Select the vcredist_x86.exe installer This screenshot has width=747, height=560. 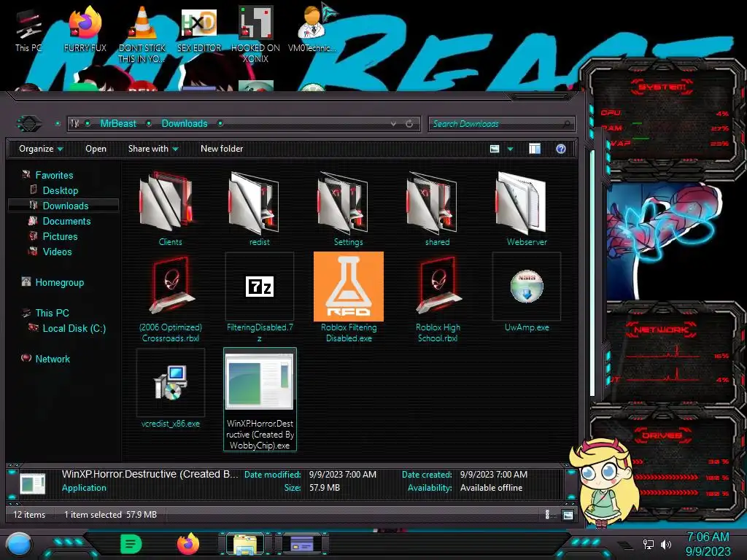(x=170, y=389)
